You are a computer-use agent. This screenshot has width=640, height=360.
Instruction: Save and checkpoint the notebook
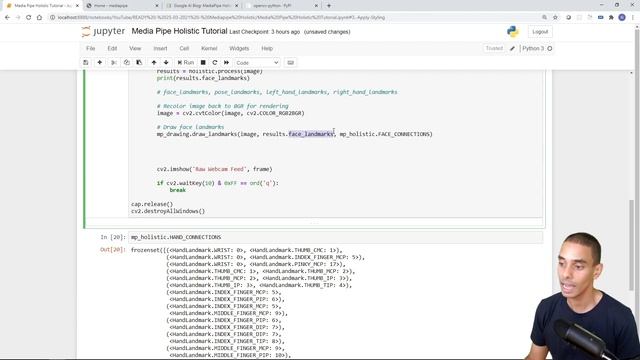coord(86,62)
